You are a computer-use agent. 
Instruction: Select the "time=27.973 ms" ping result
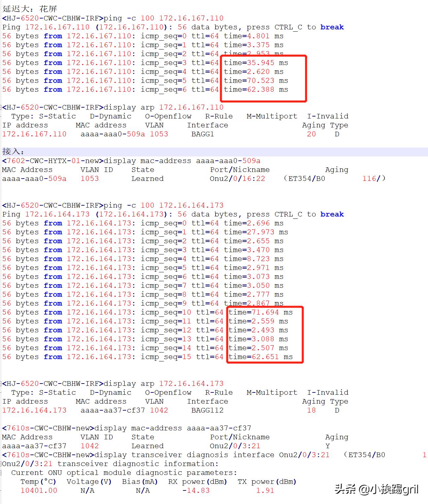(256, 232)
